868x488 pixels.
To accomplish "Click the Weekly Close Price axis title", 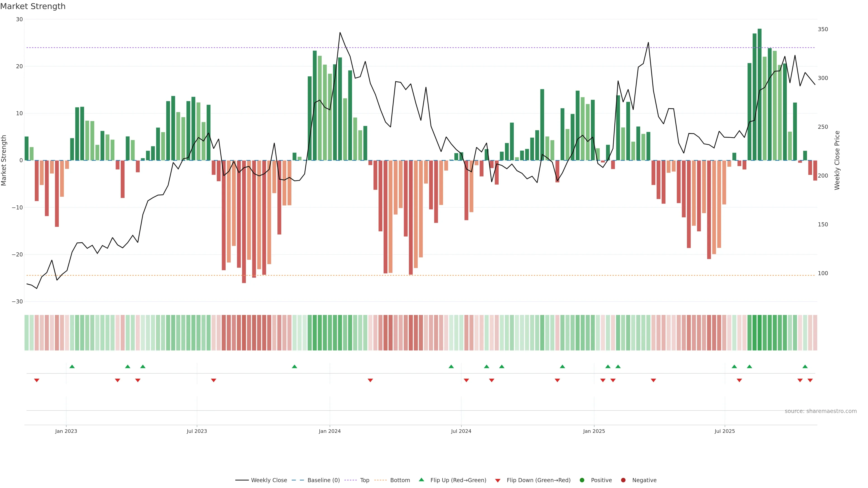I will pyautogui.click(x=837, y=160).
